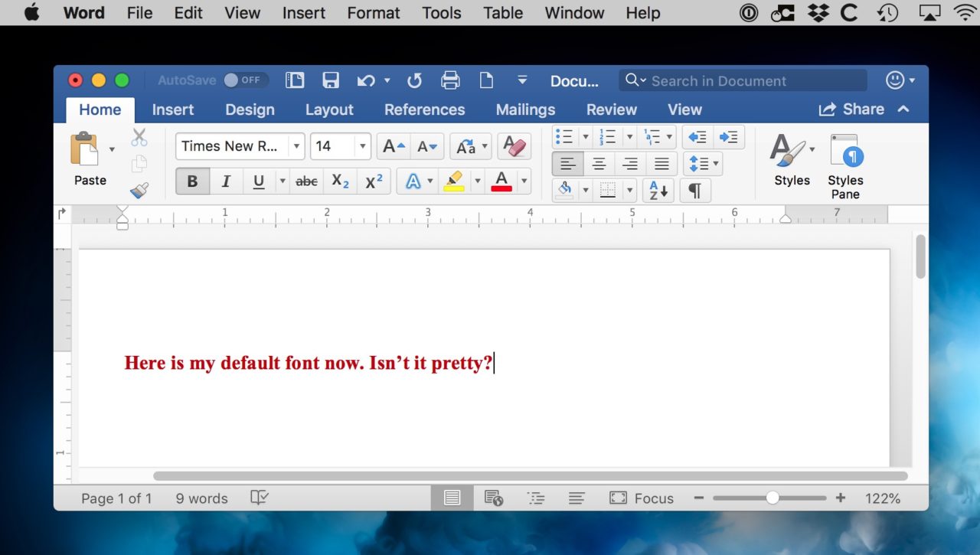Viewport: 980px width, 555px height.
Task: Open zoom dialog from 122% label
Action: point(883,498)
